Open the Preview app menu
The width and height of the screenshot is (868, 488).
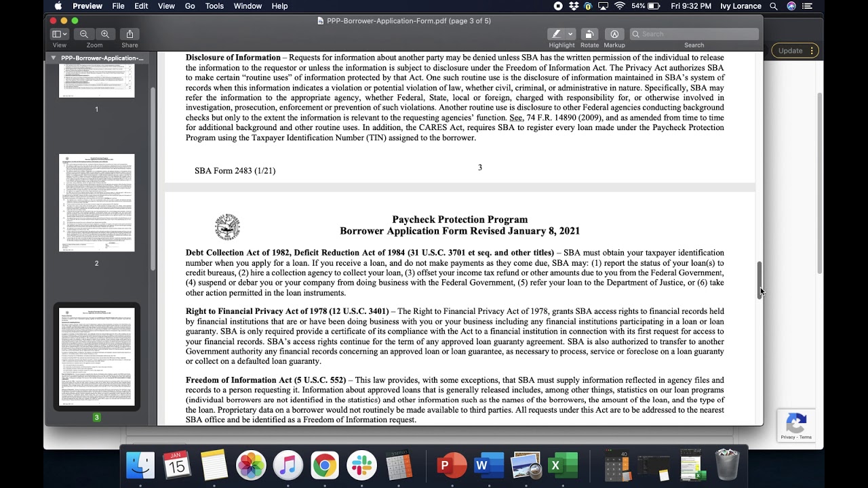87,6
